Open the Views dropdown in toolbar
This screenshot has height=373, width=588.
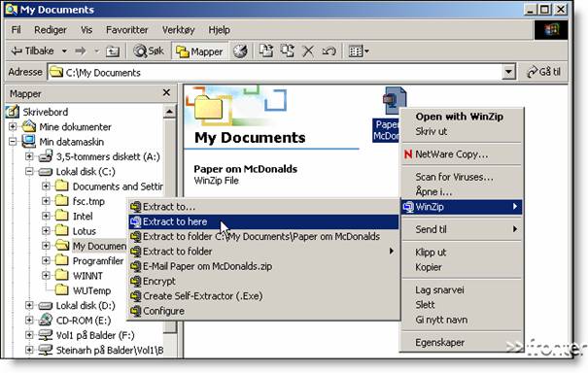[x=359, y=51]
